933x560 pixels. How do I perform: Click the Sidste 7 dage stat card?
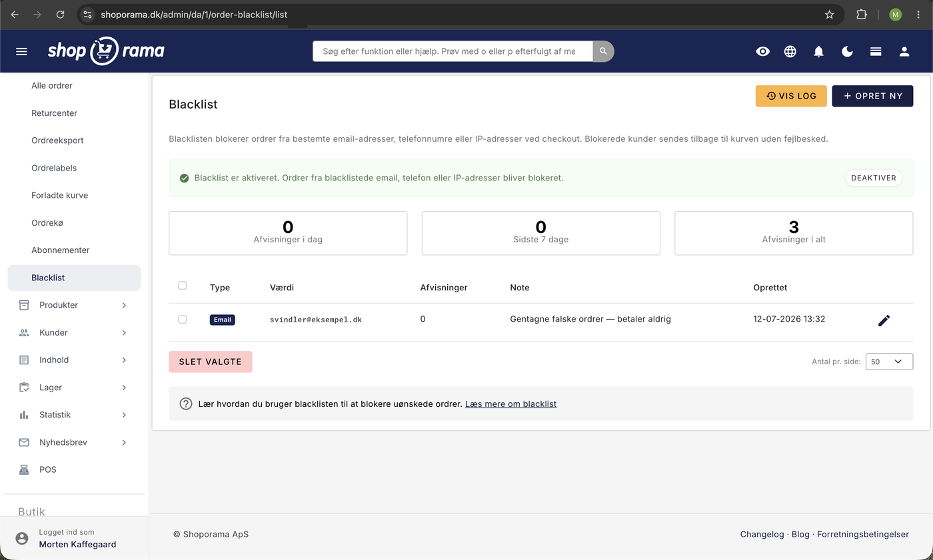(x=540, y=233)
